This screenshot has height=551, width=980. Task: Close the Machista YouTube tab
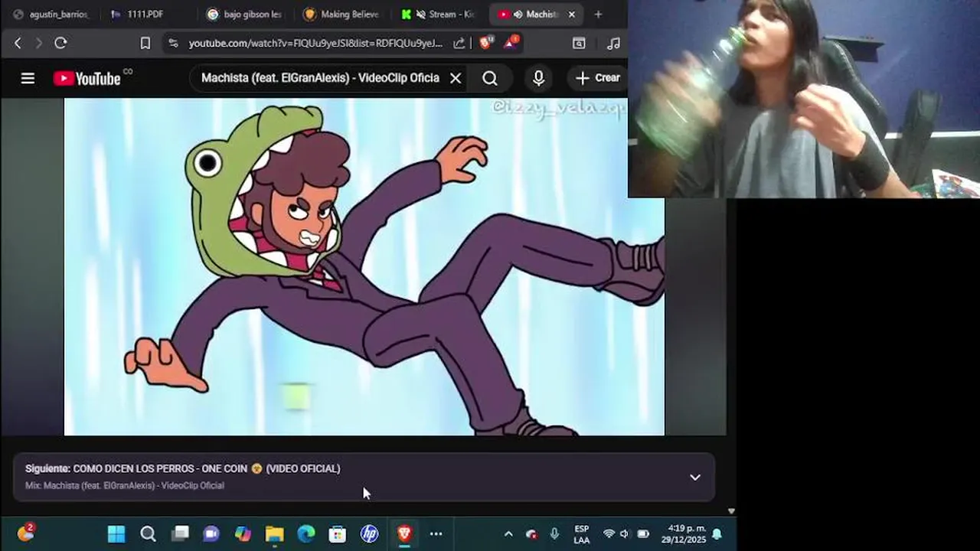pyautogui.click(x=571, y=15)
